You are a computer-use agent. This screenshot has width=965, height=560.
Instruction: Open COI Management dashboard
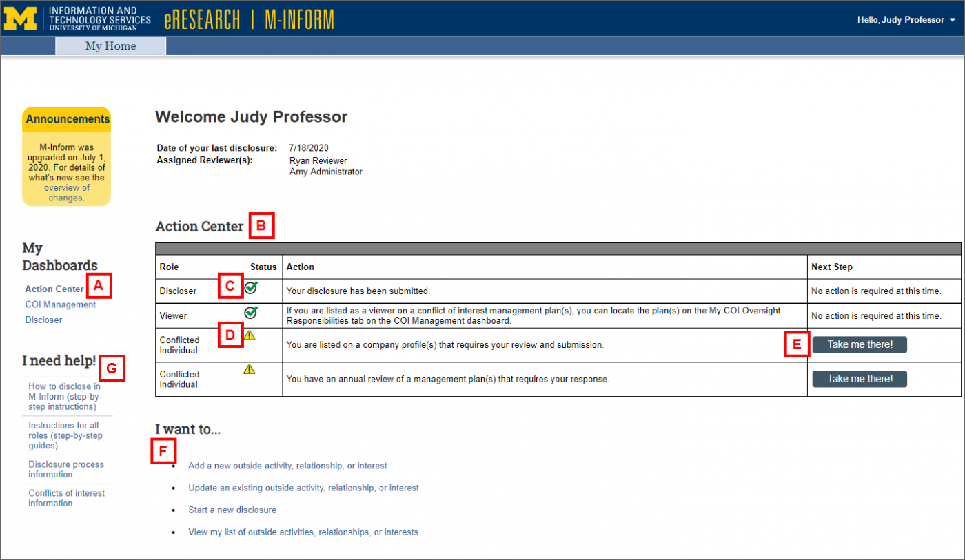click(61, 304)
